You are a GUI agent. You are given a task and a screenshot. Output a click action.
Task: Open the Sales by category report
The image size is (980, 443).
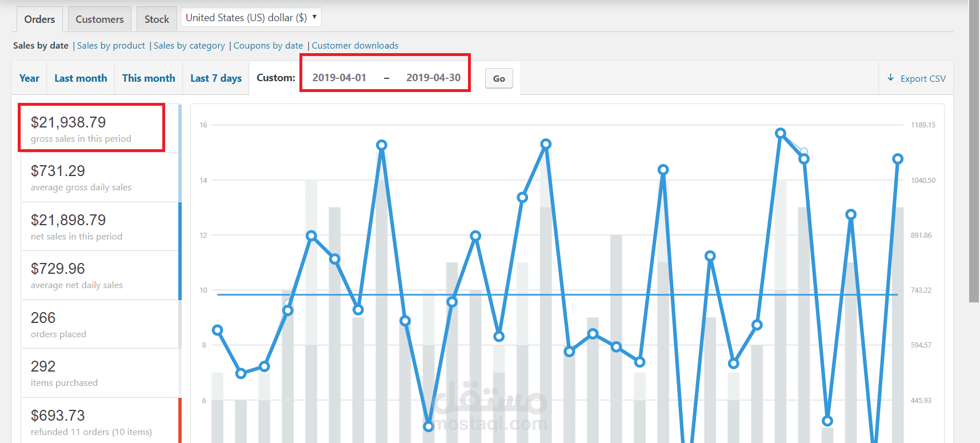(189, 46)
